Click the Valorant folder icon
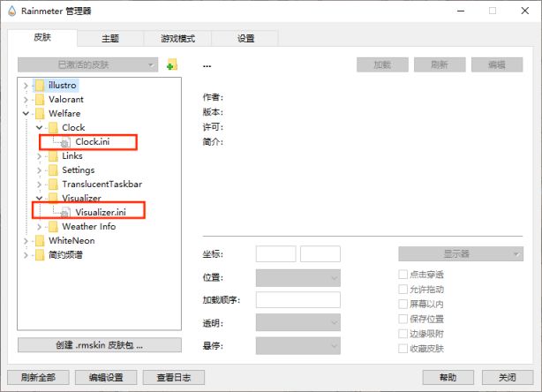 [40, 99]
